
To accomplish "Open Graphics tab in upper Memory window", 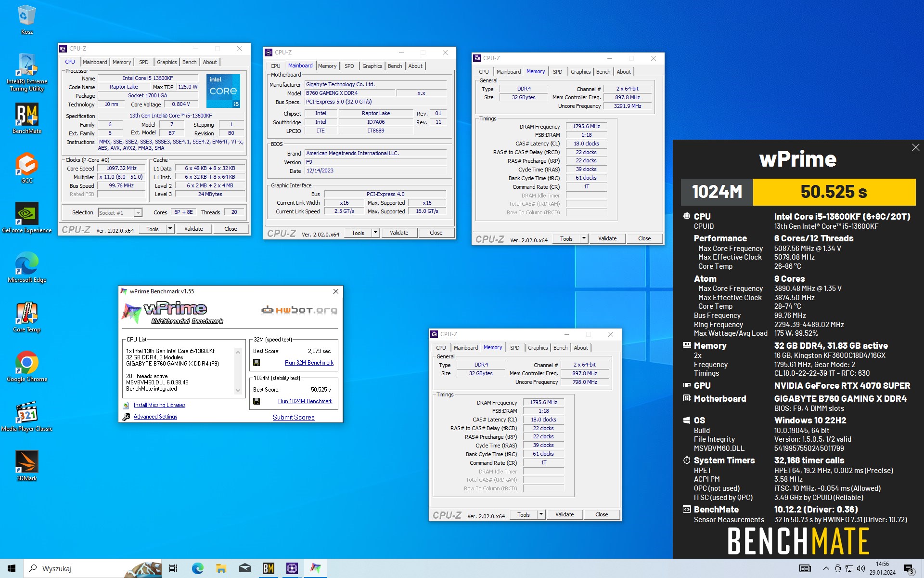I will [x=580, y=72].
